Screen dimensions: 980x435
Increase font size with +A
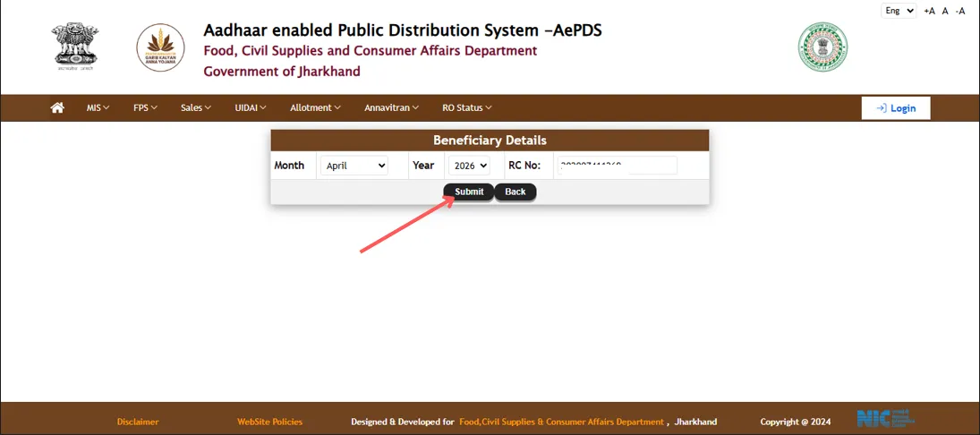[929, 11]
